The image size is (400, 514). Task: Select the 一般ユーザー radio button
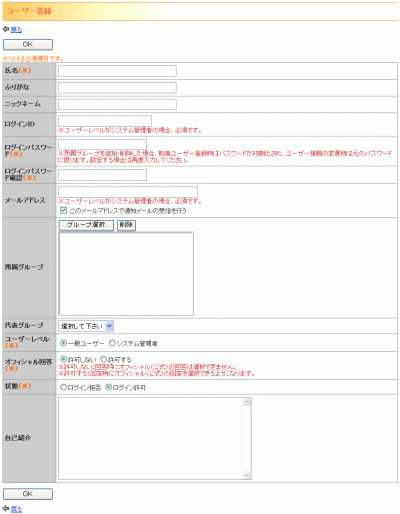63,343
